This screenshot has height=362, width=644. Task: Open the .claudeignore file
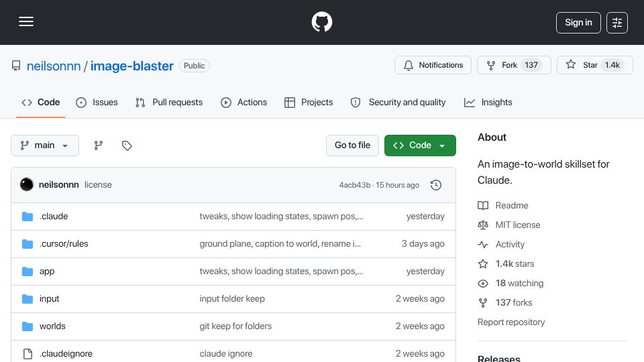point(66,354)
